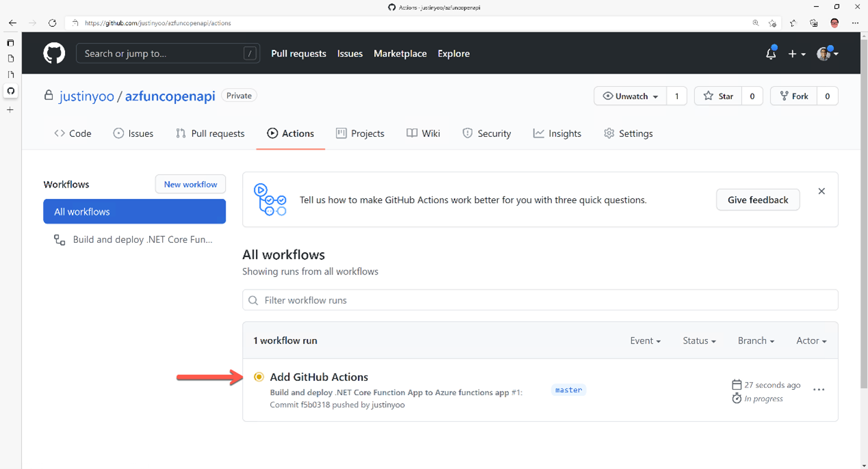Click the fork count 0

point(827,96)
